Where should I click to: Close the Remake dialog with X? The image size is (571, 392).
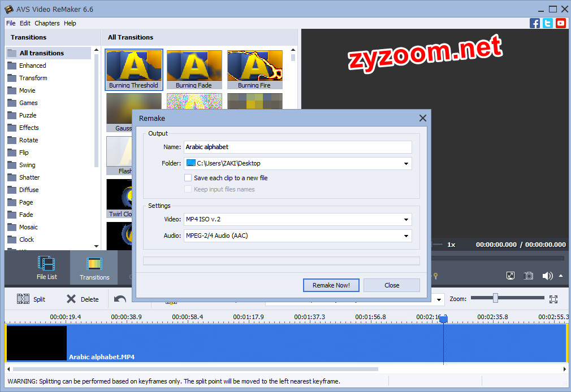(422, 118)
